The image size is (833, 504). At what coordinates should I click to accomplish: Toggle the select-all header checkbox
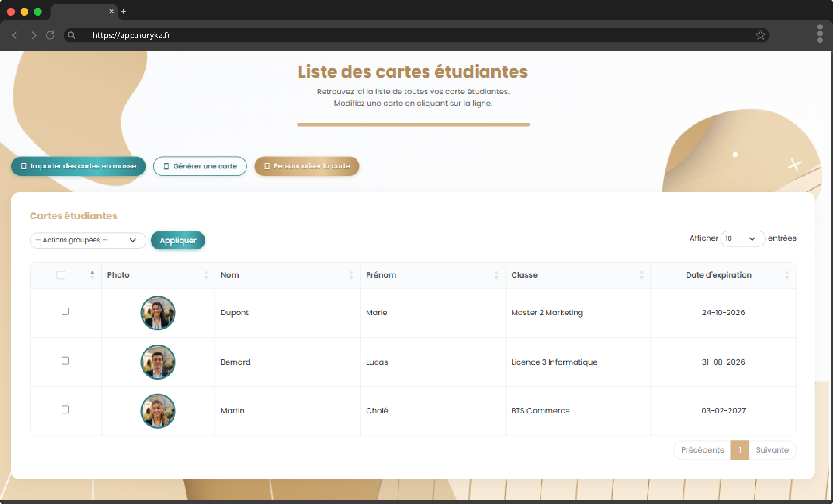(x=61, y=275)
